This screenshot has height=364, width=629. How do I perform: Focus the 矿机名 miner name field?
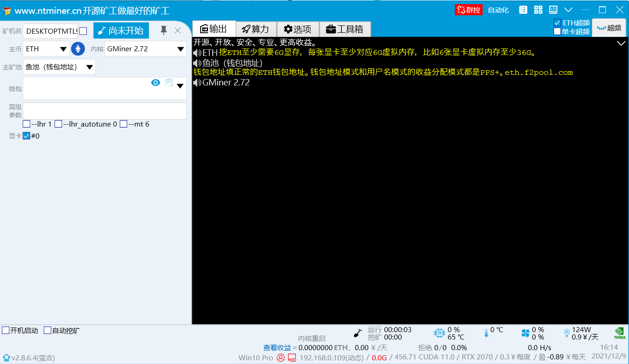click(x=51, y=31)
